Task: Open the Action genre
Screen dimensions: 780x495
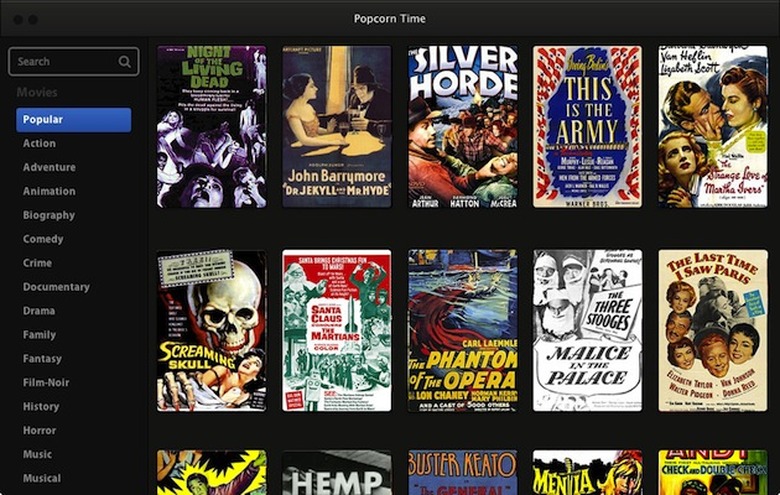Action: coord(39,143)
